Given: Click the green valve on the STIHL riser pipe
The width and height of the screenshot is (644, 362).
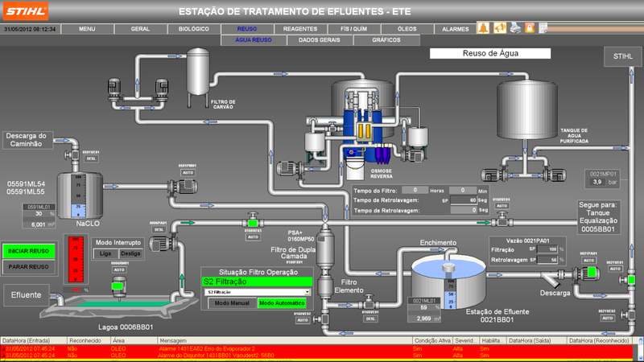Looking at the screenshot, I should point(630,279).
